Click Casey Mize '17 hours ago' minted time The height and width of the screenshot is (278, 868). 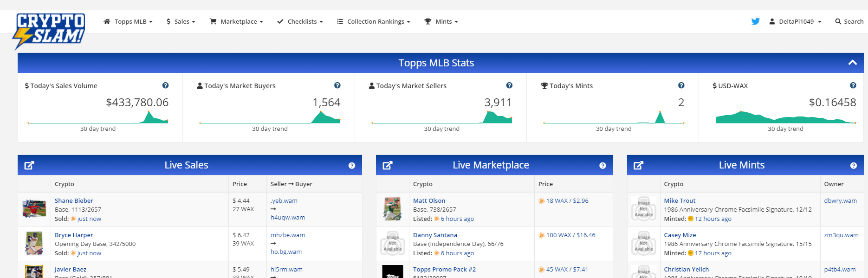pyautogui.click(x=713, y=253)
